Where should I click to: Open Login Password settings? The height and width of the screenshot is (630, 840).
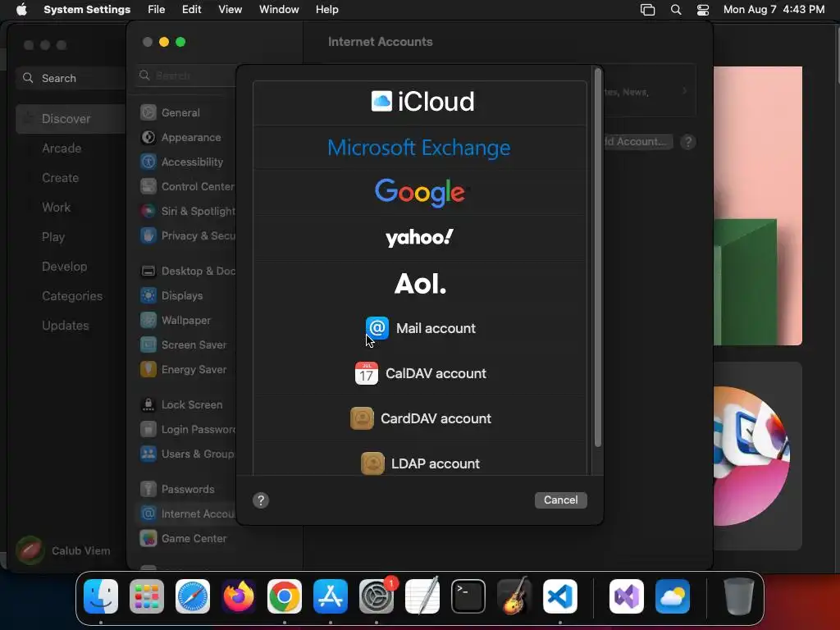point(187,430)
